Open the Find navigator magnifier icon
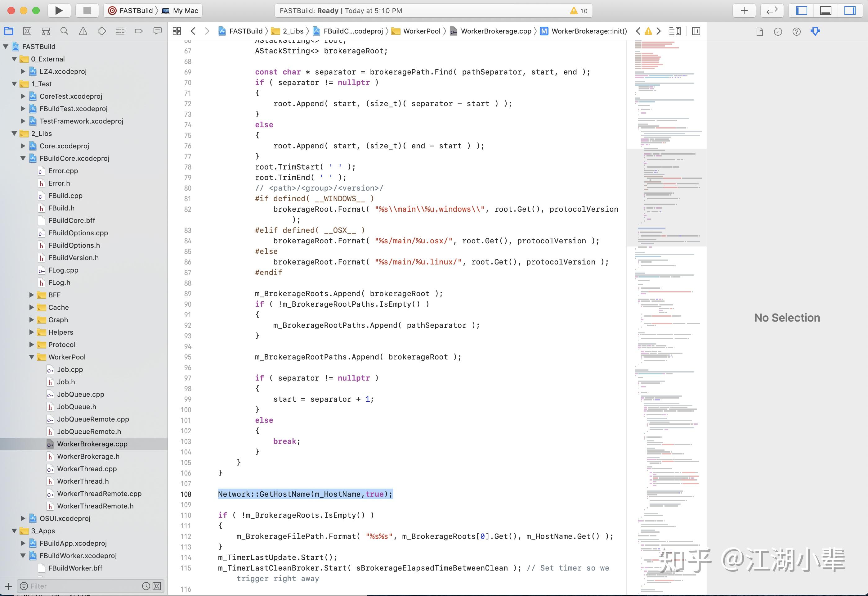Screen dimensions: 868x596 64,31
